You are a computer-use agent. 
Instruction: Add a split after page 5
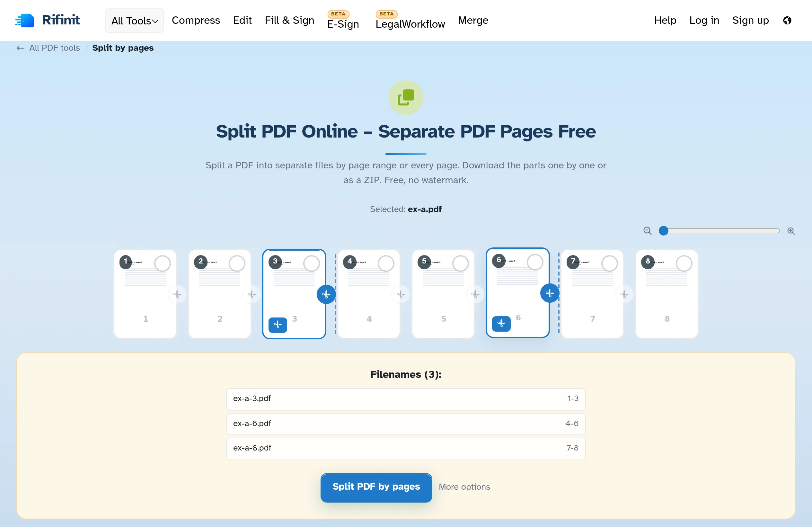tap(475, 294)
